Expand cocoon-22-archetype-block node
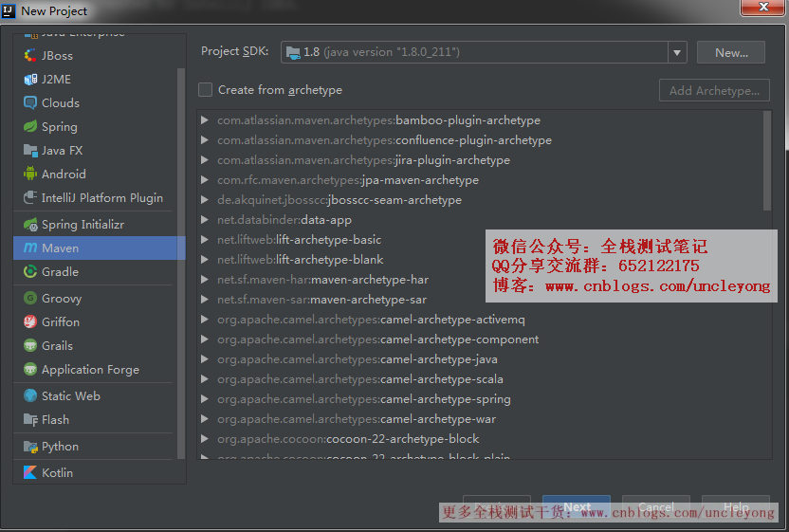Image resolution: width=789 pixels, height=532 pixels. [204, 439]
